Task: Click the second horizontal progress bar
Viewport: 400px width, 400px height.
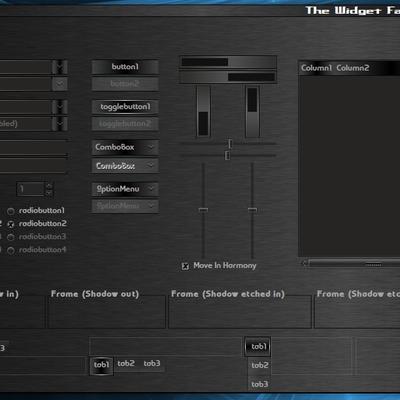Action: [228, 77]
